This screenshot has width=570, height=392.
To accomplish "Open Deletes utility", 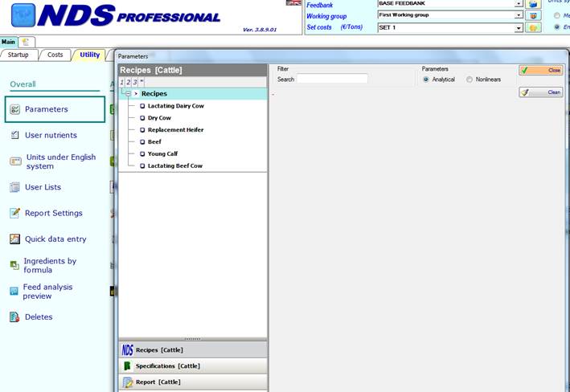I will 39,316.
